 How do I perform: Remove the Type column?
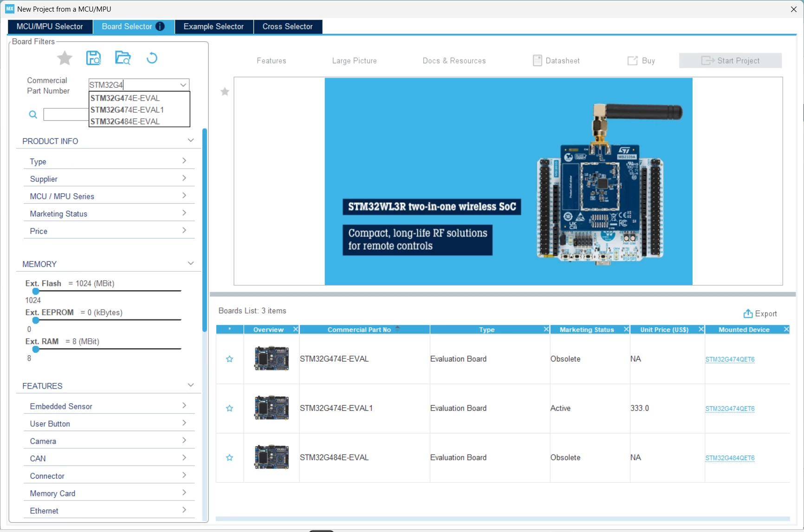click(x=546, y=329)
